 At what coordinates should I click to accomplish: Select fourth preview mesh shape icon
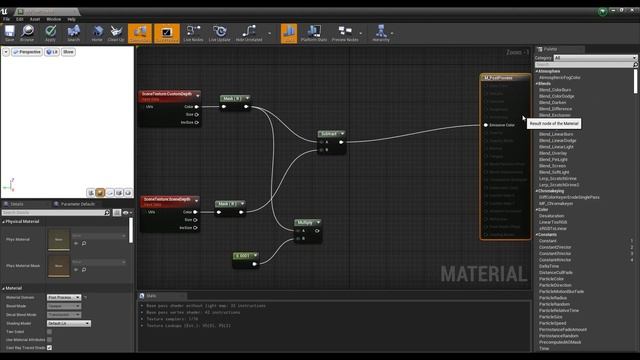[x=119, y=192]
